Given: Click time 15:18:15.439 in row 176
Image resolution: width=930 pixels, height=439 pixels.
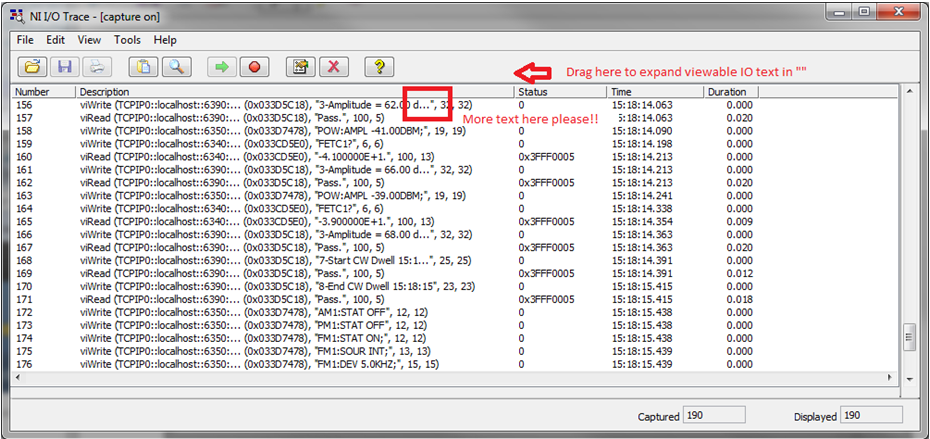Looking at the screenshot, I should pyautogui.click(x=642, y=364).
